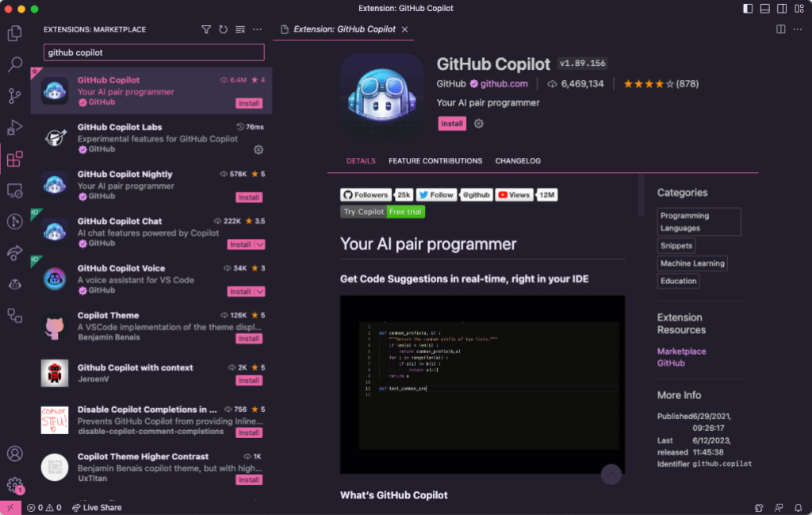This screenshot has height=515, width=812.
Task: Close the Extension: GitHub Copilot tab
Action: coord(405,29)
